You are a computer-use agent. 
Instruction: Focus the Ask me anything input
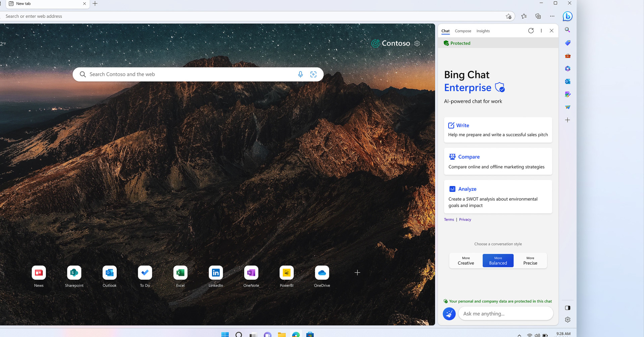(505, 314)
